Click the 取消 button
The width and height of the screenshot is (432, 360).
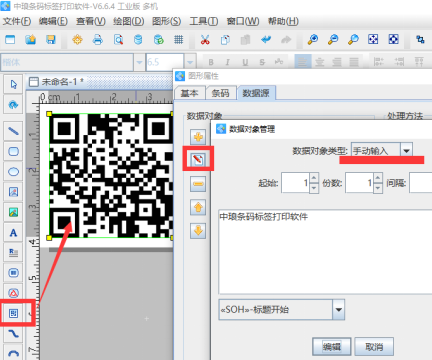374,347
